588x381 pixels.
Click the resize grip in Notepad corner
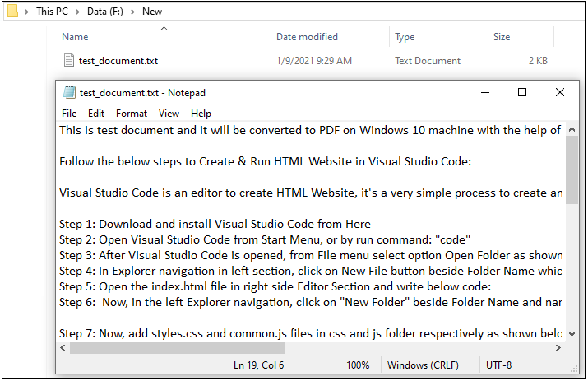(x=574, y=369)
